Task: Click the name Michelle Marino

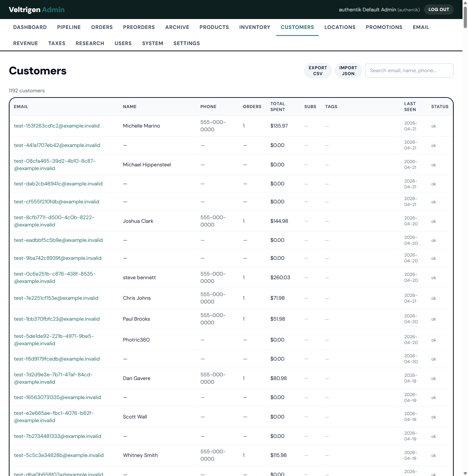Action: 141,126
